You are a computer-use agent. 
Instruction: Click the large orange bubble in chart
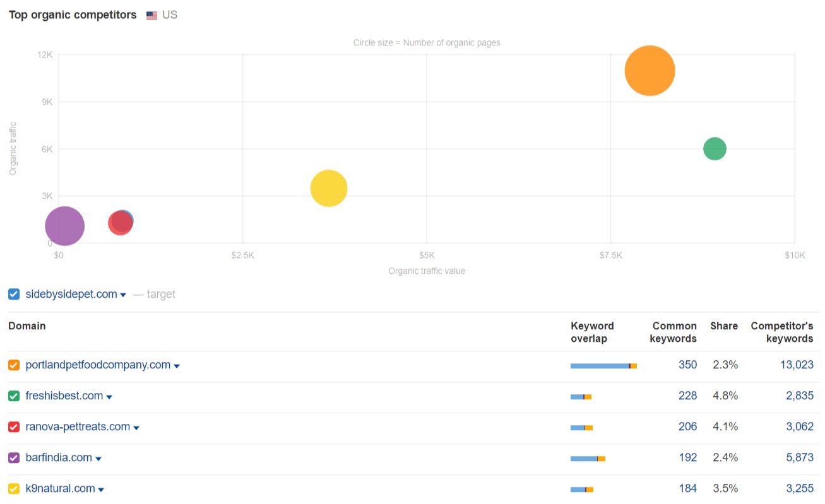click(x=650, y=71)
